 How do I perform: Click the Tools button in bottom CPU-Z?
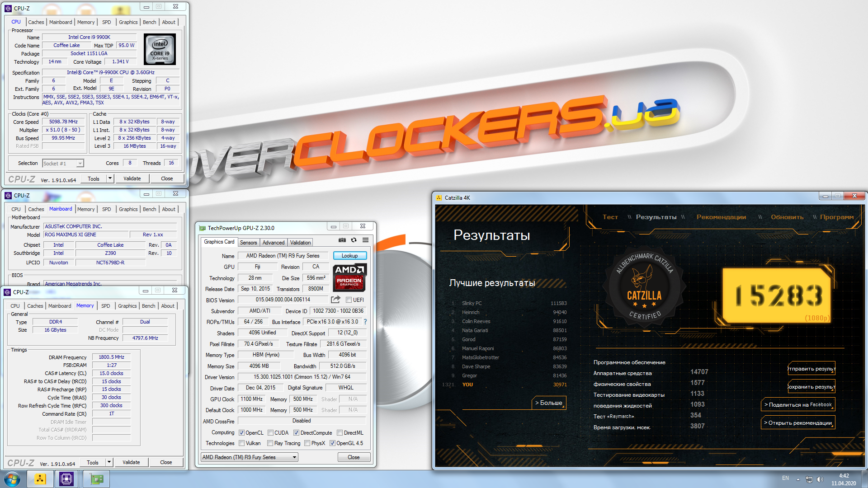(x=93, y=462)
